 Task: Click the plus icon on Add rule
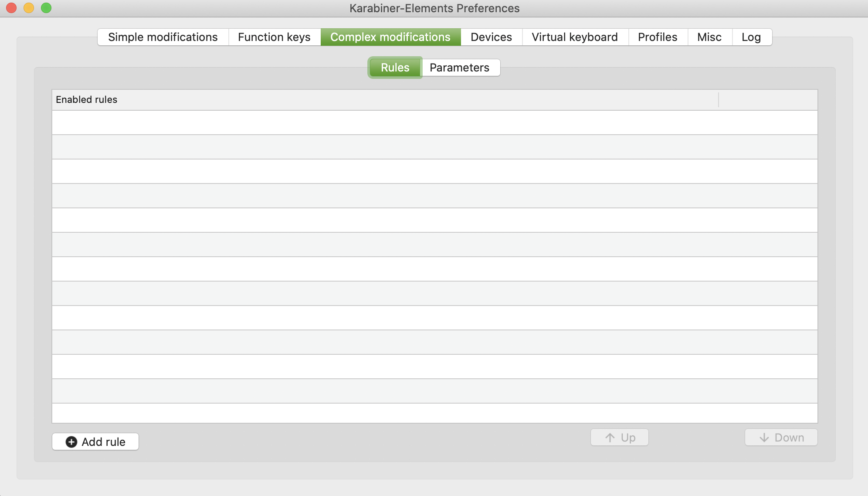[x=71, y=442]
